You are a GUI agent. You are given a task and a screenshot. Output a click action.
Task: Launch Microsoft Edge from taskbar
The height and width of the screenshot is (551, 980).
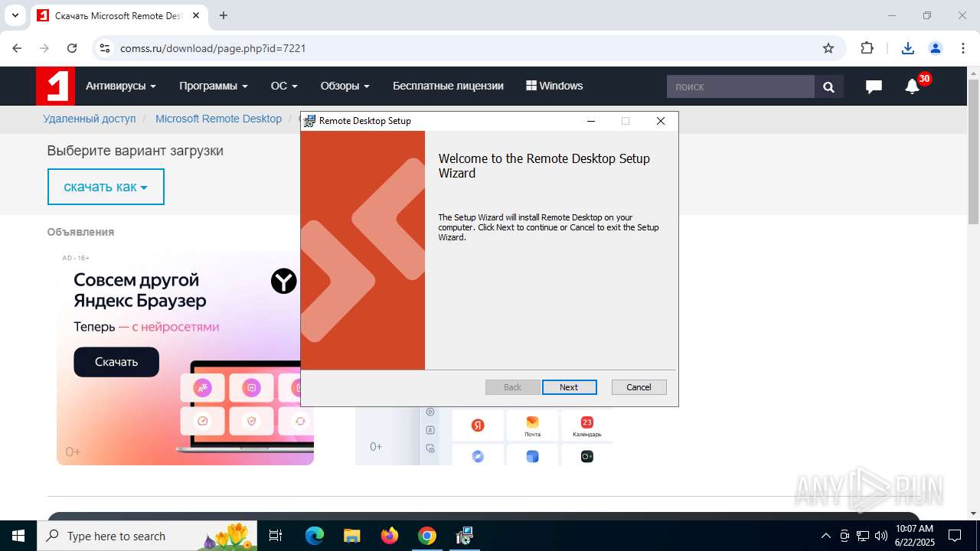click(315, 536)
